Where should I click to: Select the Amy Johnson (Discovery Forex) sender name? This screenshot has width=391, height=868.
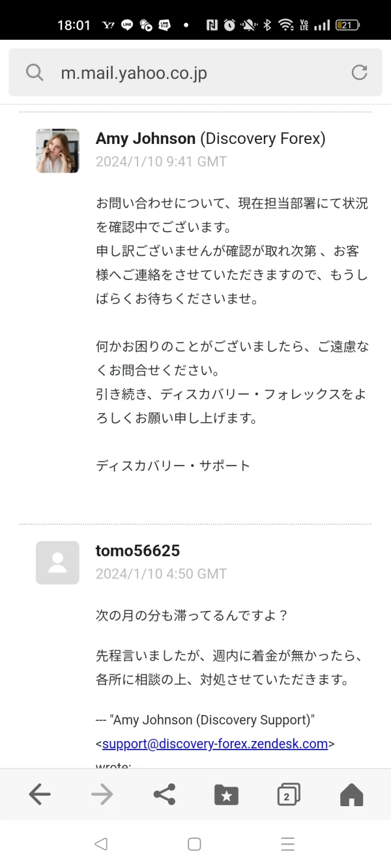click(210, 139)
